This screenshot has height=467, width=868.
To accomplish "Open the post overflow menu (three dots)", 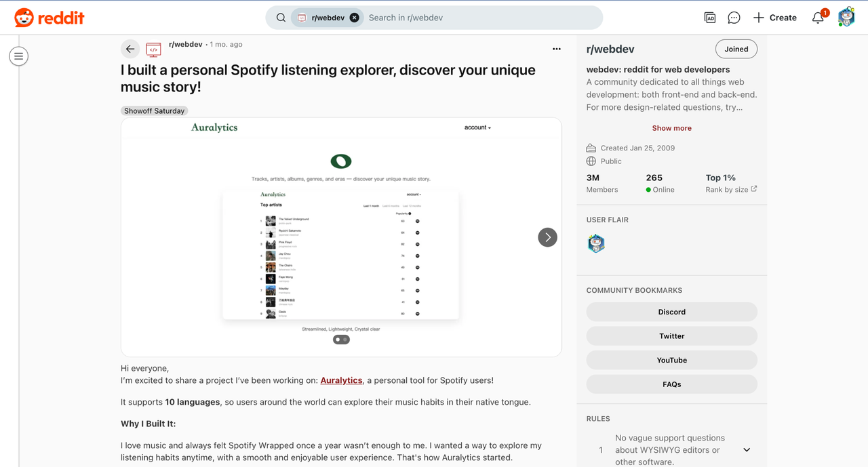I will pos(557,49).
